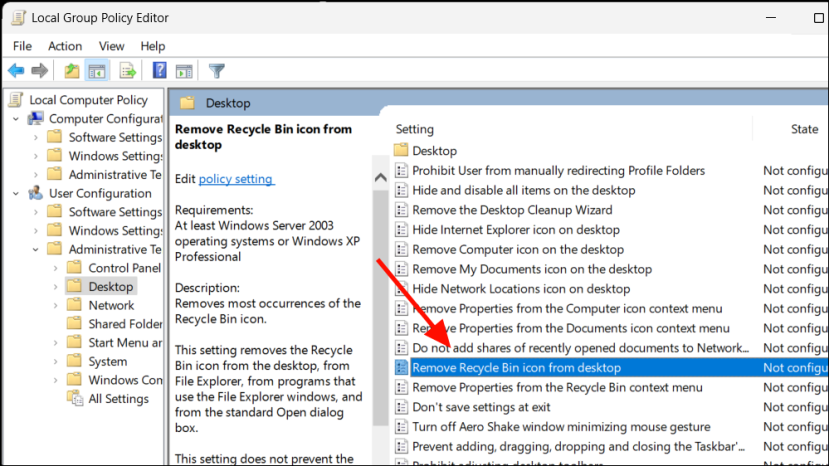Select Hide and disable all items on desktop
Viewport: 829px width, 466px height.
click(x=523, y=190)
